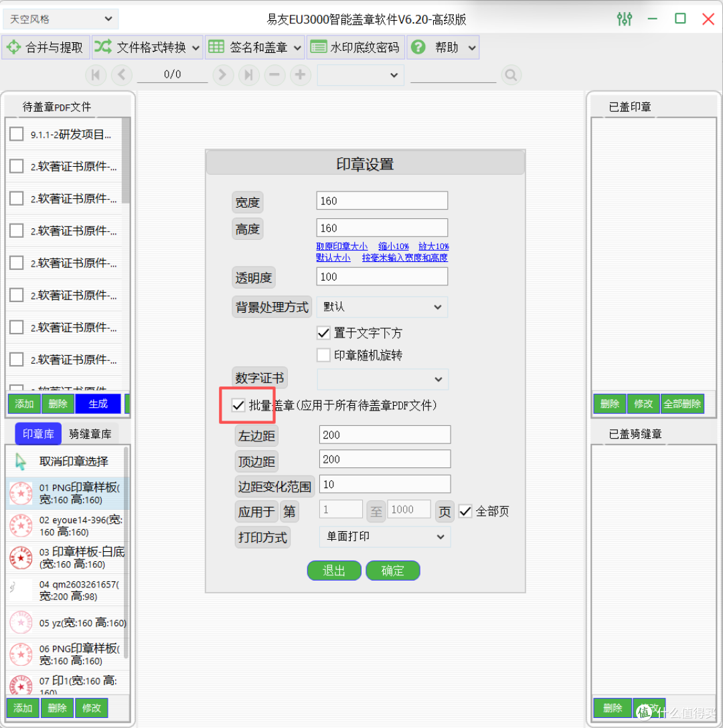Click the 宽度 input field
The image size is (723, 728).
click(382, 200)
